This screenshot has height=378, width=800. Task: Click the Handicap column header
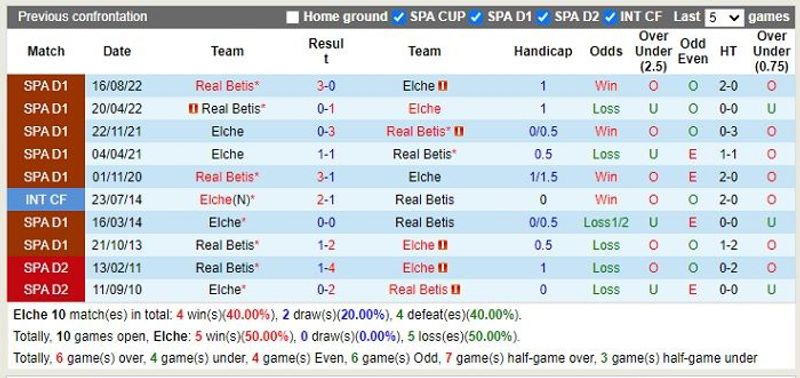[543, 52]
